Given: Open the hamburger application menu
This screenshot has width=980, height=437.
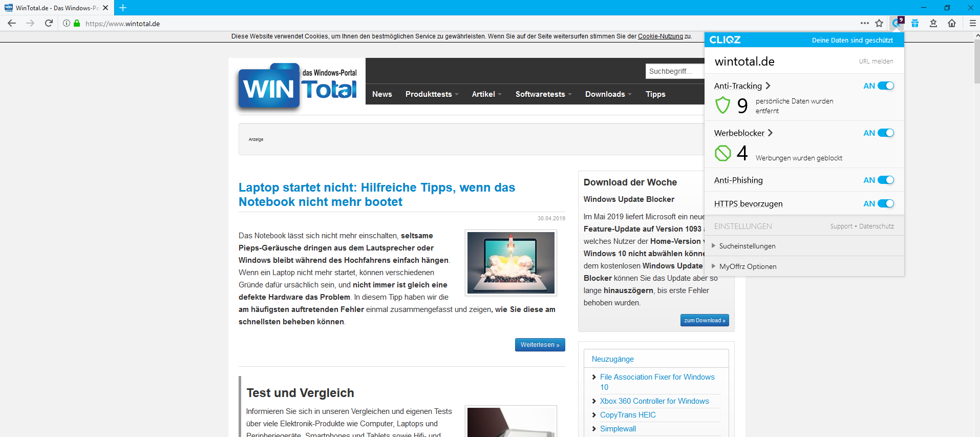Looking at the screenshot, I should (x=972, y=23).
